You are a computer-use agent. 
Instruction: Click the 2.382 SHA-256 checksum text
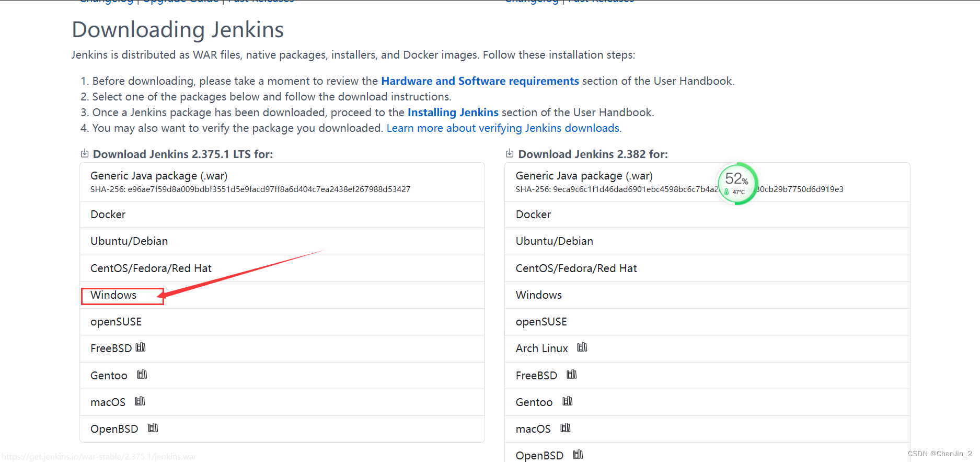[x=679, y=189]
